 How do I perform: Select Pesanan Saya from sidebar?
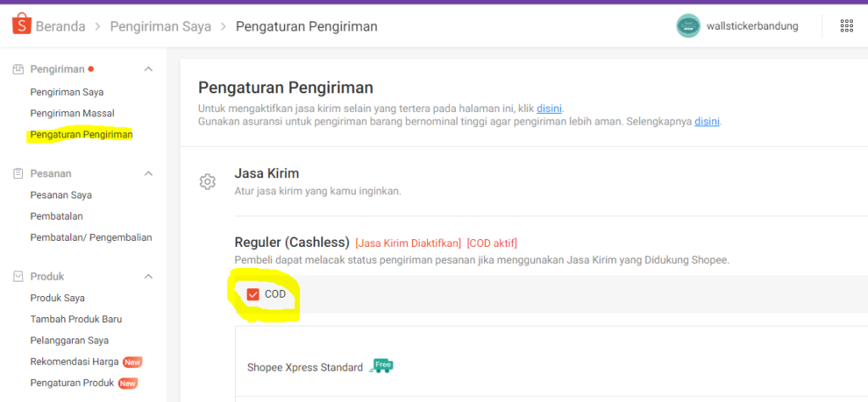pyautogui.click(x=61, y=195)
